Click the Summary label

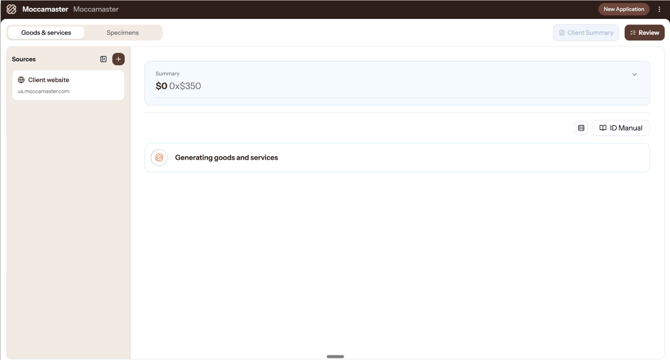[x=168, y=73]
